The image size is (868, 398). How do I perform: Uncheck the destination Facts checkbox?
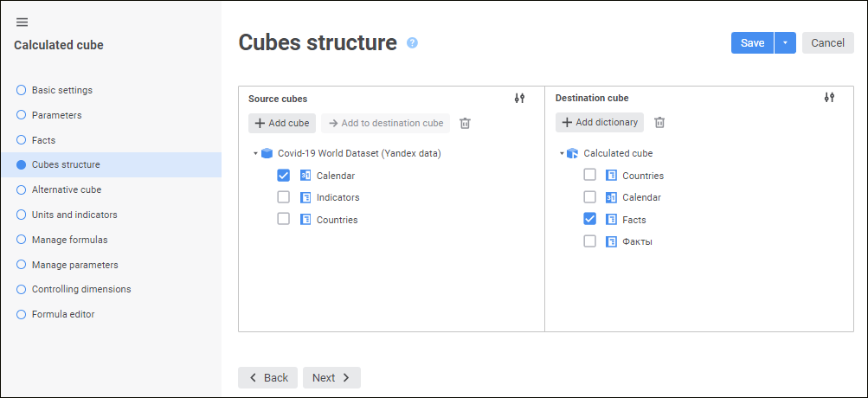tap(589, 219)
